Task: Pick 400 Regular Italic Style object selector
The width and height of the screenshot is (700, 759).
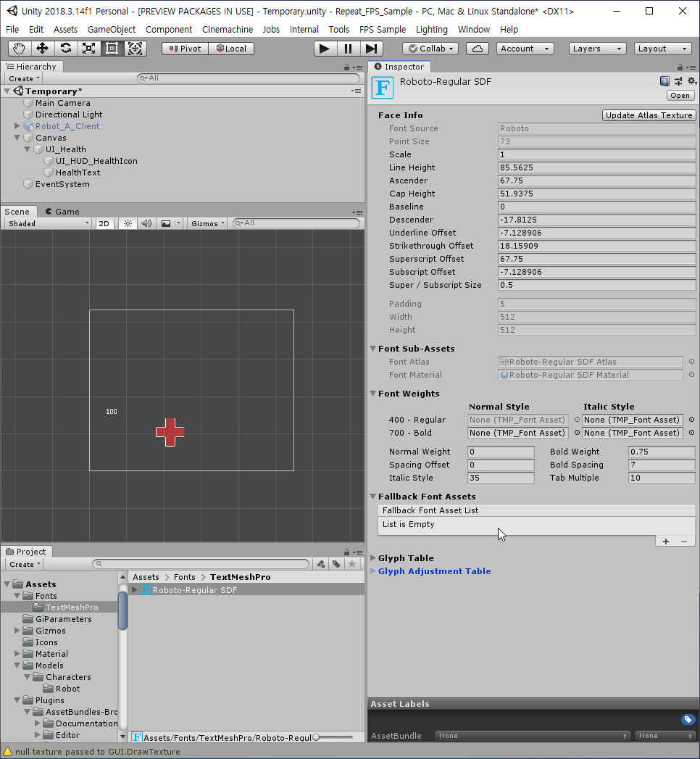Action: pos(692,420)
